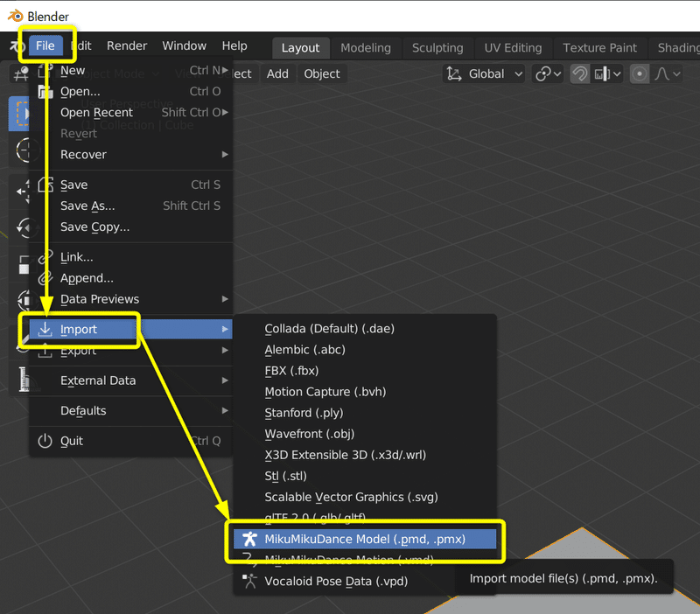Select the Layout workspace tab

point(300,48)
